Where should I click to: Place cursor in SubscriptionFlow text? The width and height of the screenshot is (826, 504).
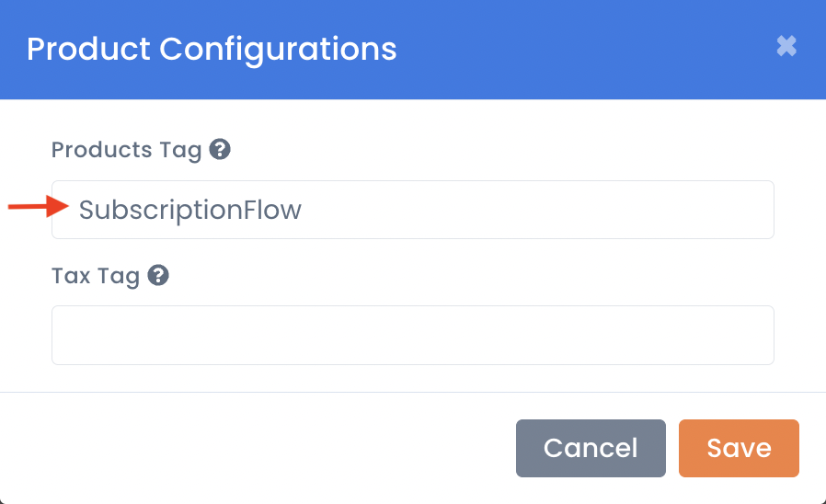(190, 210)
